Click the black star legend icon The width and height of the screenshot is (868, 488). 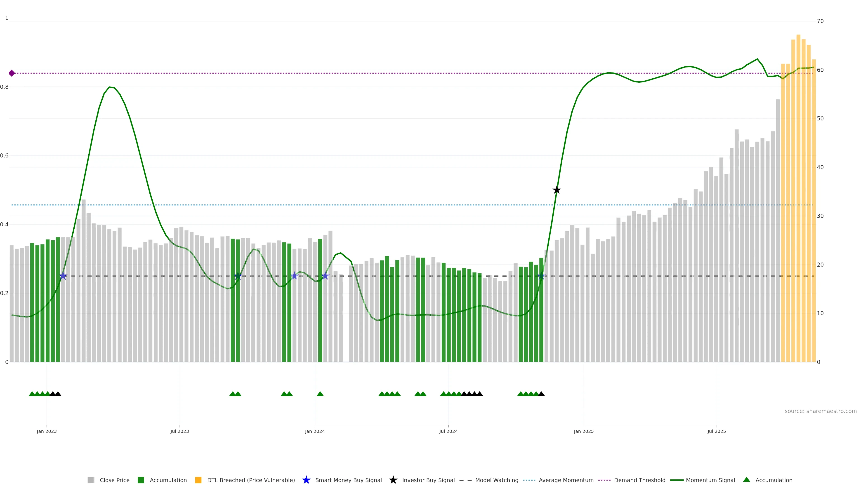[x=393, y=480]
